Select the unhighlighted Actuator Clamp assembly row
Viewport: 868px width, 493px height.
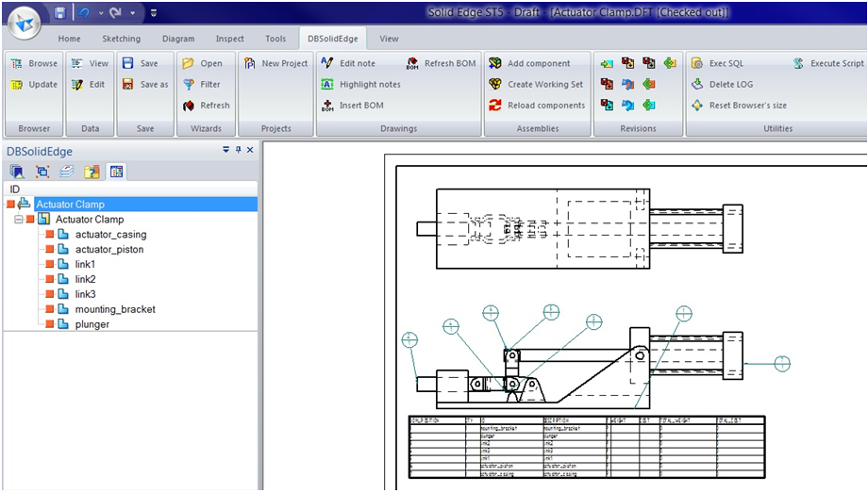point(89,220)
